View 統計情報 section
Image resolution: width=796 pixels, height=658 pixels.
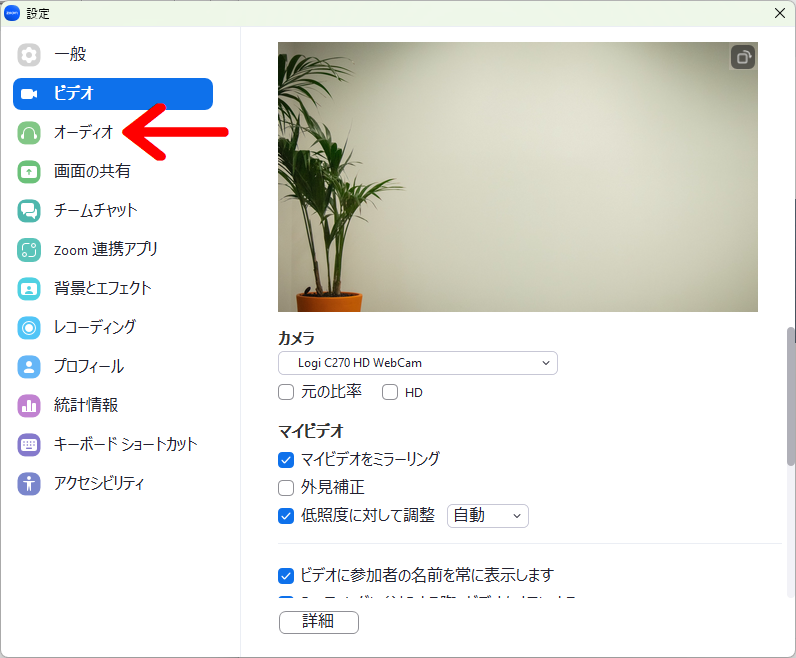pyautogui.click(x=113, y=406)
